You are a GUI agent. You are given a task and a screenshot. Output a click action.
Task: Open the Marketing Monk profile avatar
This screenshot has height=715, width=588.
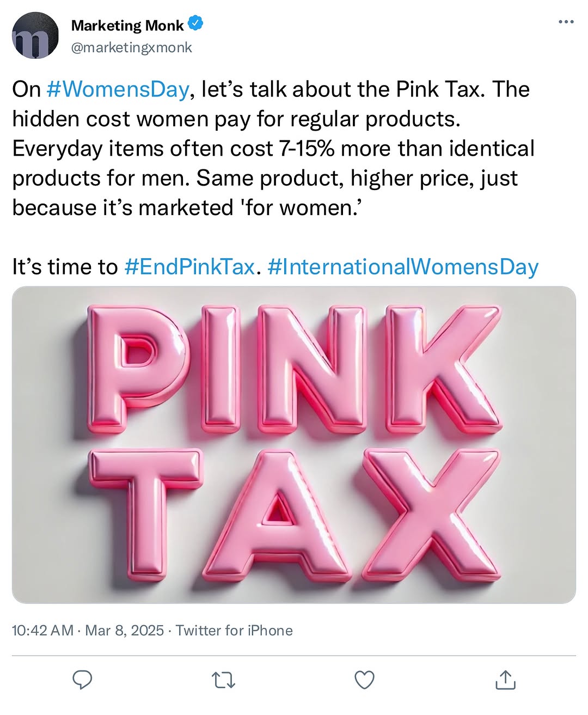35,36
